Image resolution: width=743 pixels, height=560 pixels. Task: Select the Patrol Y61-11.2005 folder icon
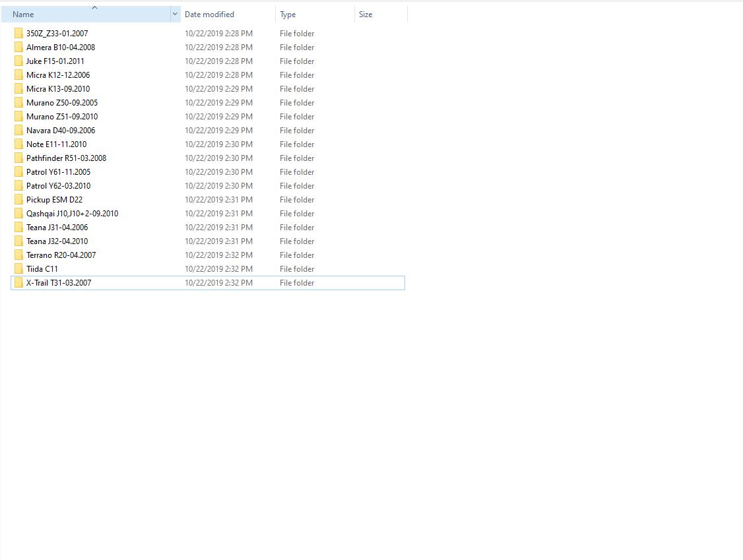[18, 171]
